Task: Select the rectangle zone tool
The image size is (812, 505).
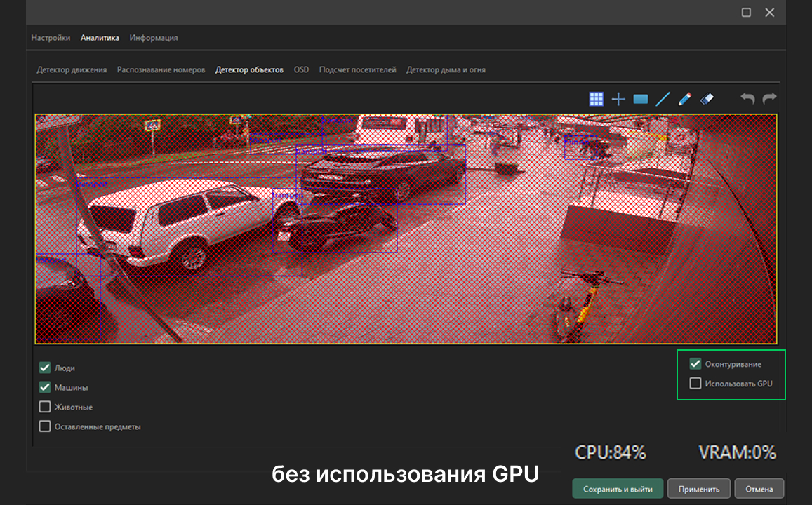Action: [640, 99]
